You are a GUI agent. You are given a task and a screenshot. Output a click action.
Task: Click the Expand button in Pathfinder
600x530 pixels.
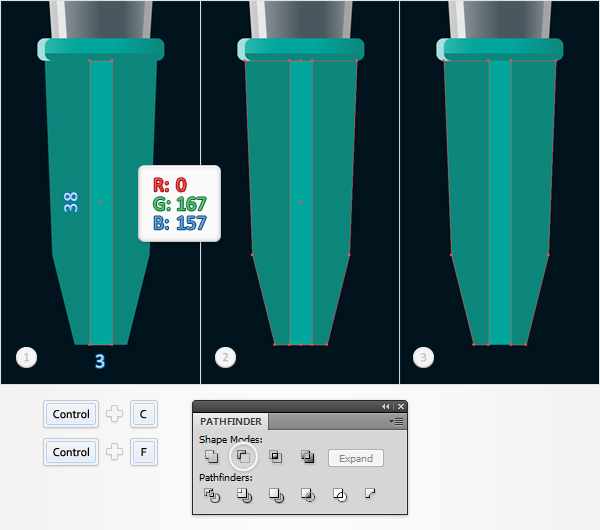click(355, 458)
